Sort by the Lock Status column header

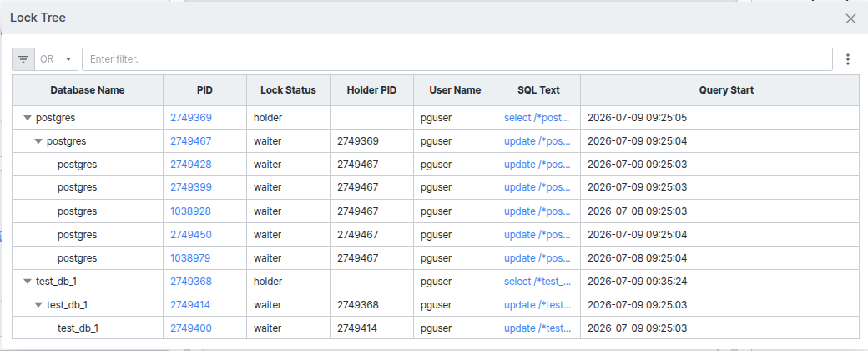tap(289, 90)
